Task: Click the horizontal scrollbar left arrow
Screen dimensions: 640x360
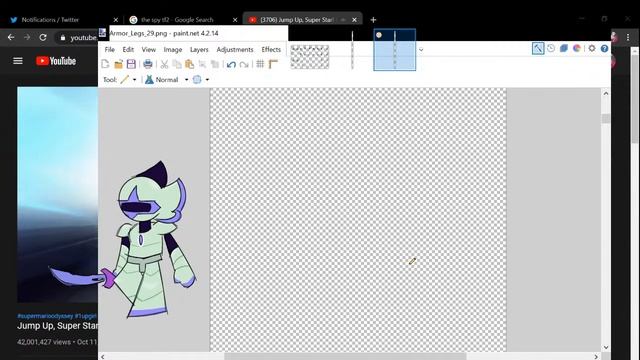Action: click(102, 357)
